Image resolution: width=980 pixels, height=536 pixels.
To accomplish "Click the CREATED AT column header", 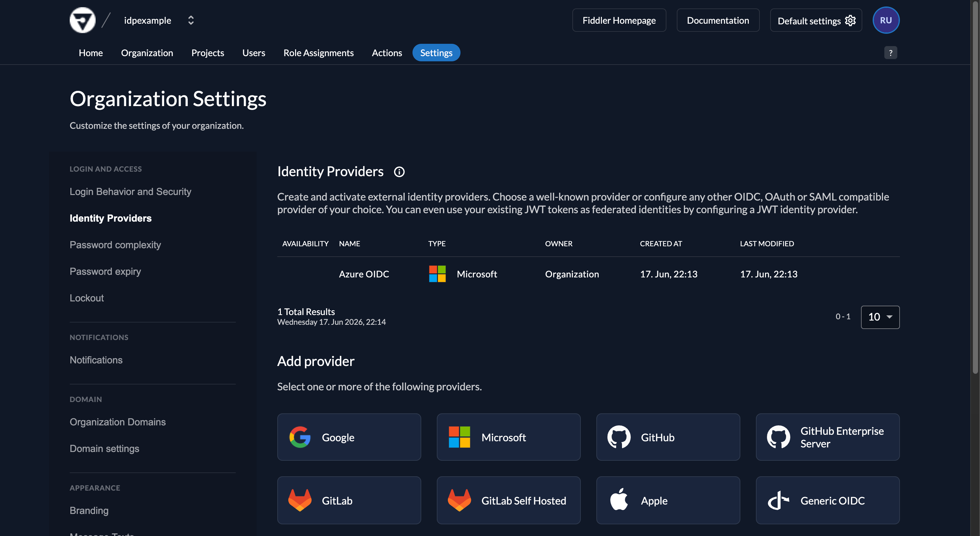I will pyautogui.click(x=661, y=244).
